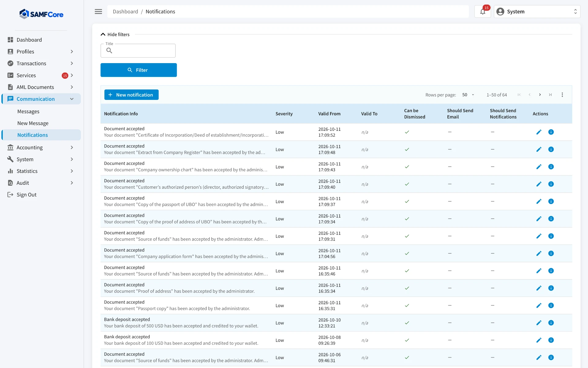Click the Severity column header
This screenshot has height=368, width=588.
point(284,114)
